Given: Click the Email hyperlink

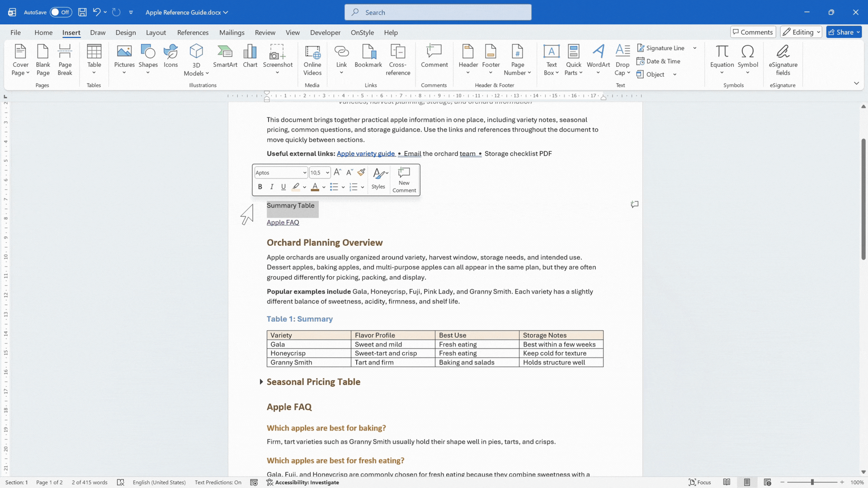Looking at the screenshot, I should tap(412, 154).
